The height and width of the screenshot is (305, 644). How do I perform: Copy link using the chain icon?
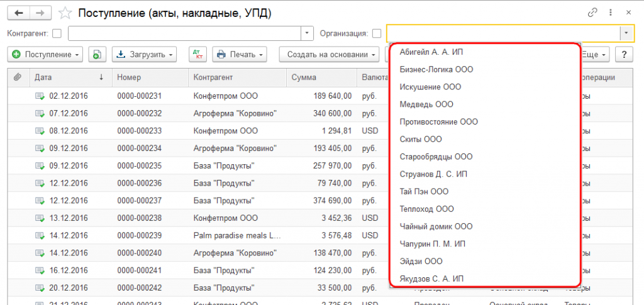[592, 13]
